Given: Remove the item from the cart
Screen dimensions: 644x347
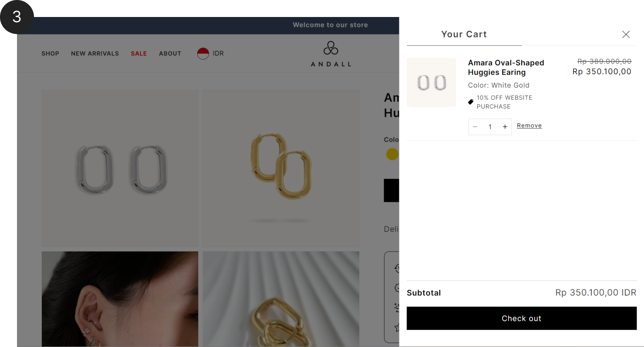Looking at the screenshot, I should (x=529, y=126).
